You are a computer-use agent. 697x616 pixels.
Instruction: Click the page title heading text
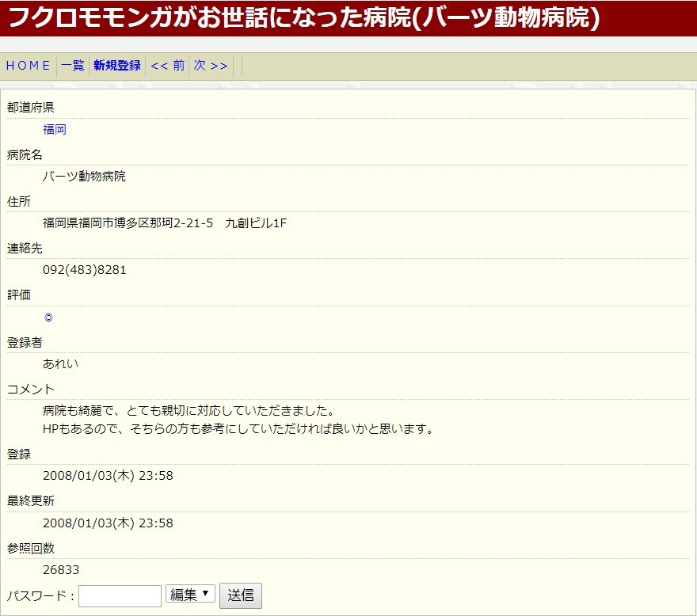click(x=303, y=17)
